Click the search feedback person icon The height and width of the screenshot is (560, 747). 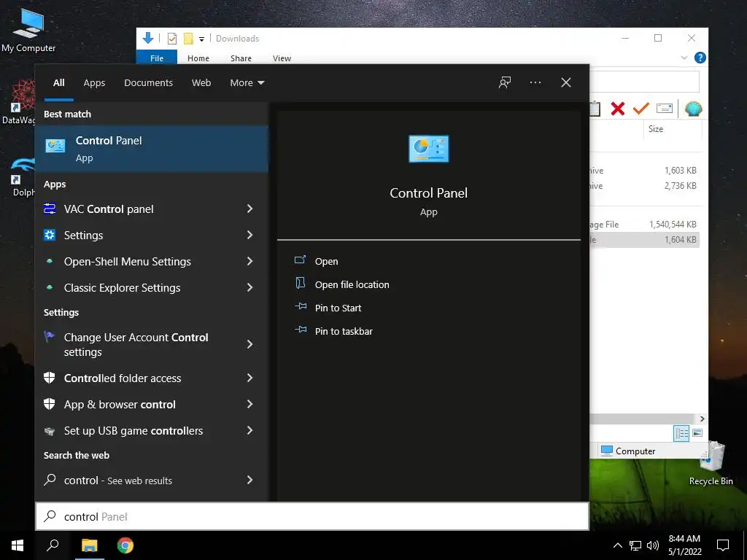(x=505, y=82)
